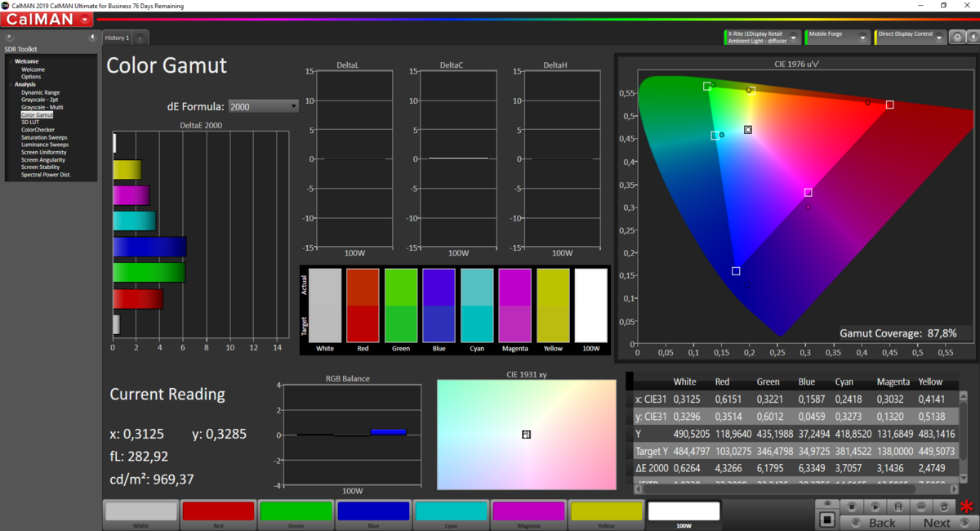Image resolution: width=980 pixels, height=531 pixels.
Task: Click the large black square pattern button
Action: (827, 520)
